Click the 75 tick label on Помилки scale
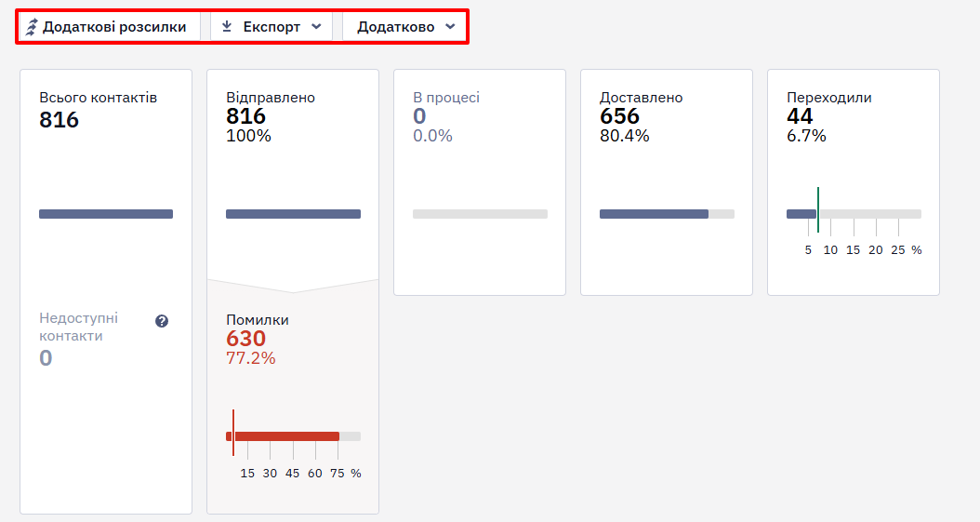Screen dimensions: 980x522 [x=337, y=474]
